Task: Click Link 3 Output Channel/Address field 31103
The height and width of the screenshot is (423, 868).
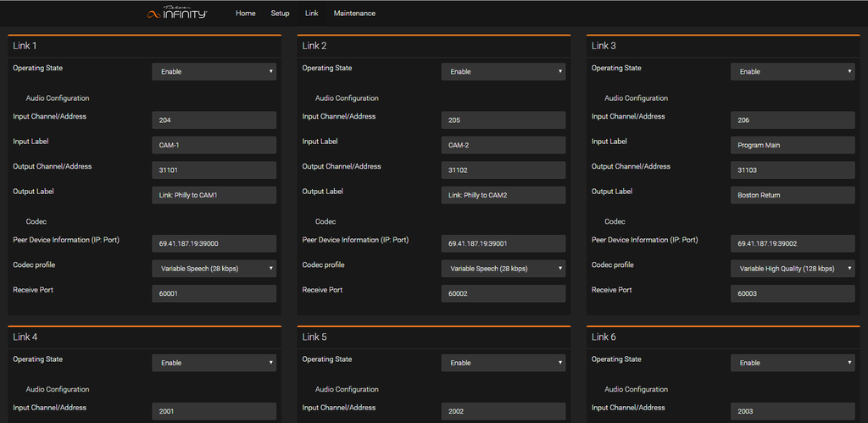Action: point(793,170)
